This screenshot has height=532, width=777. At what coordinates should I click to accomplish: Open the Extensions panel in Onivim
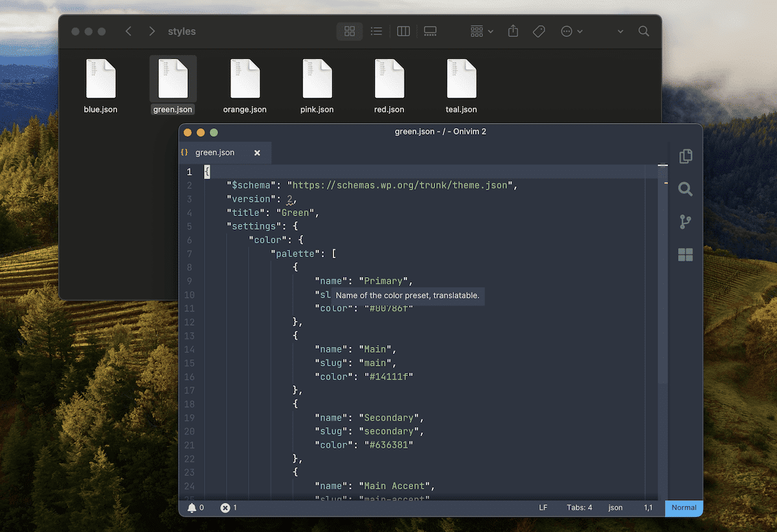(x=685, y=255)
